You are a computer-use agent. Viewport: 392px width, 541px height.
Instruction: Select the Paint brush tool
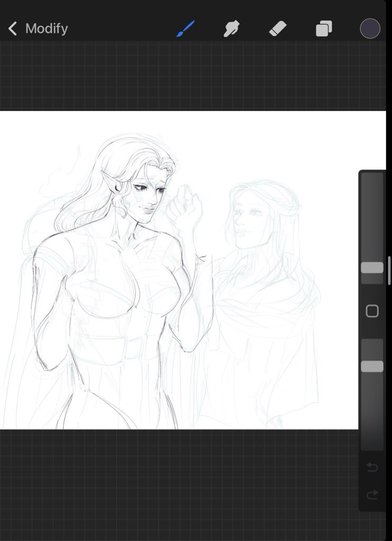pyautogui.click(x=185, y=29)
